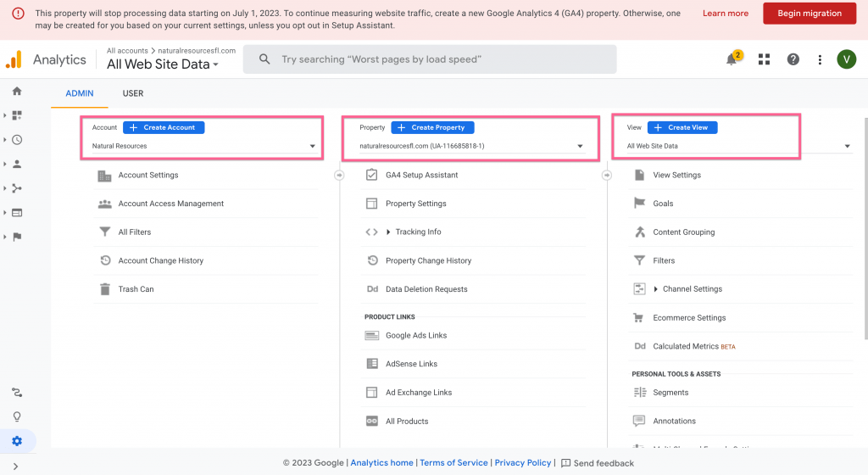Screen dimensions: 868x475
Task: Open Property Change History
Action: (428, 260)
